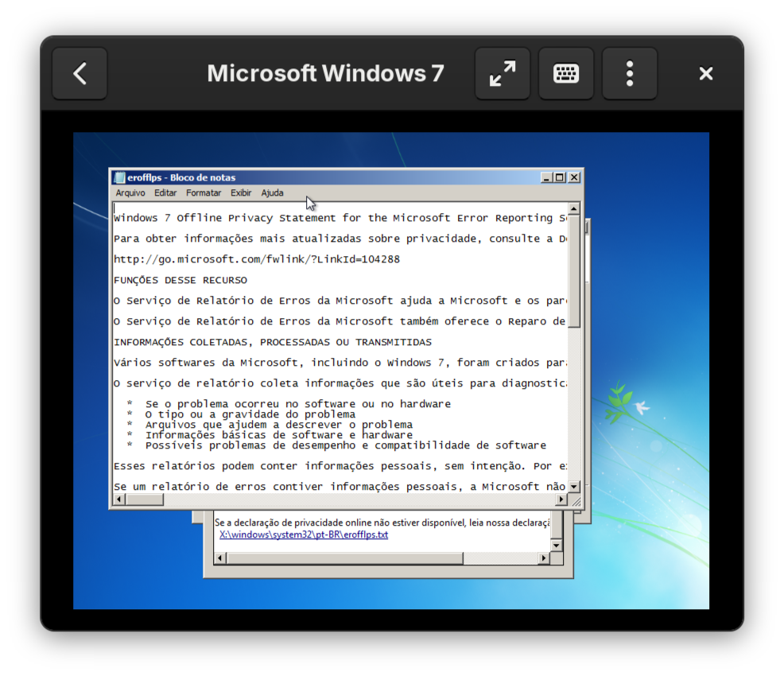Click the line 'Serviço de Relatório de Erros da Microsoft também oferece'
Screen dimensions: 784x676
[340, 321]
